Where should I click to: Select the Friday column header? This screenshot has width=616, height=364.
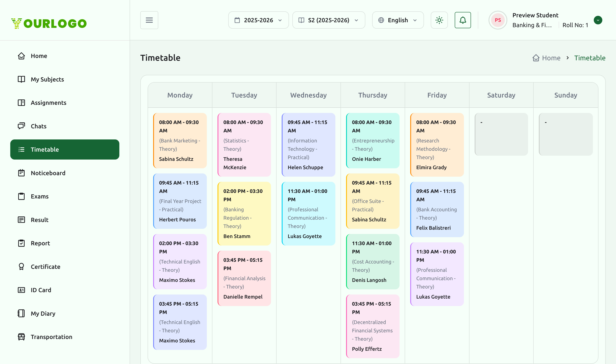(437, 95)
